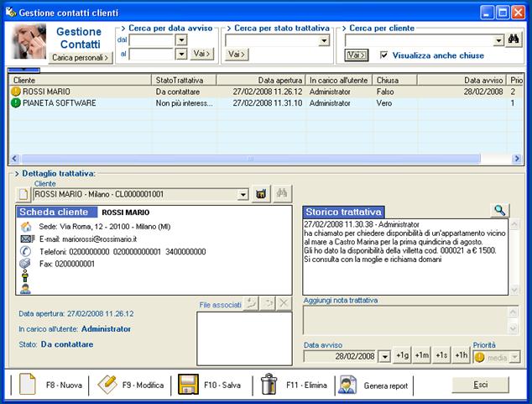Open the 'dal' date dropdown
Screen dimensions: 532x404
tap(181, 40)
